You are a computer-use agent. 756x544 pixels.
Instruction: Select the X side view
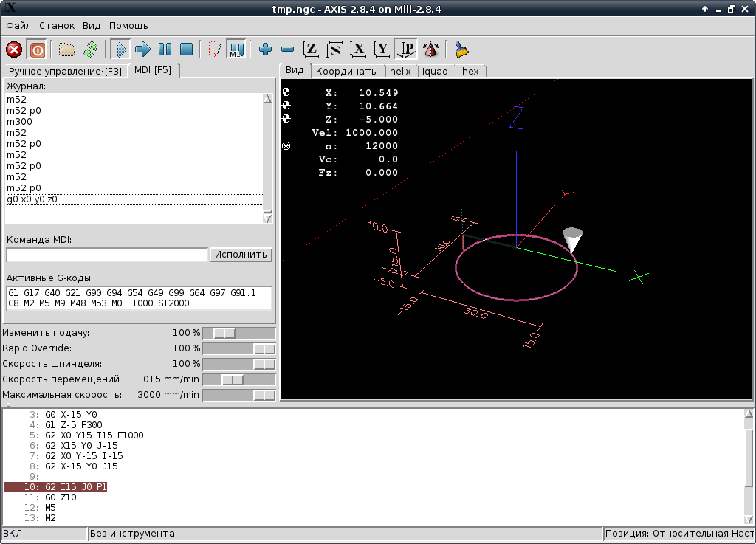(x=359, y=49)
